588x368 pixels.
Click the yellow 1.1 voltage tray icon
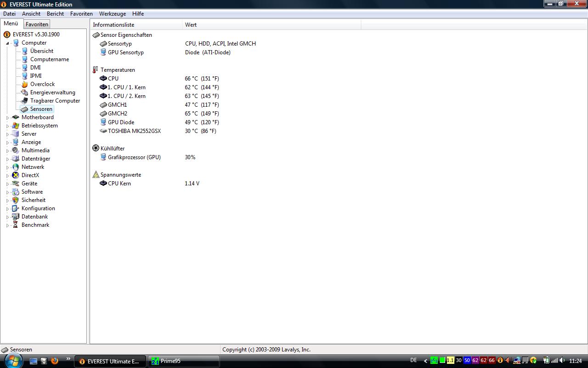[x=450, y=361]
